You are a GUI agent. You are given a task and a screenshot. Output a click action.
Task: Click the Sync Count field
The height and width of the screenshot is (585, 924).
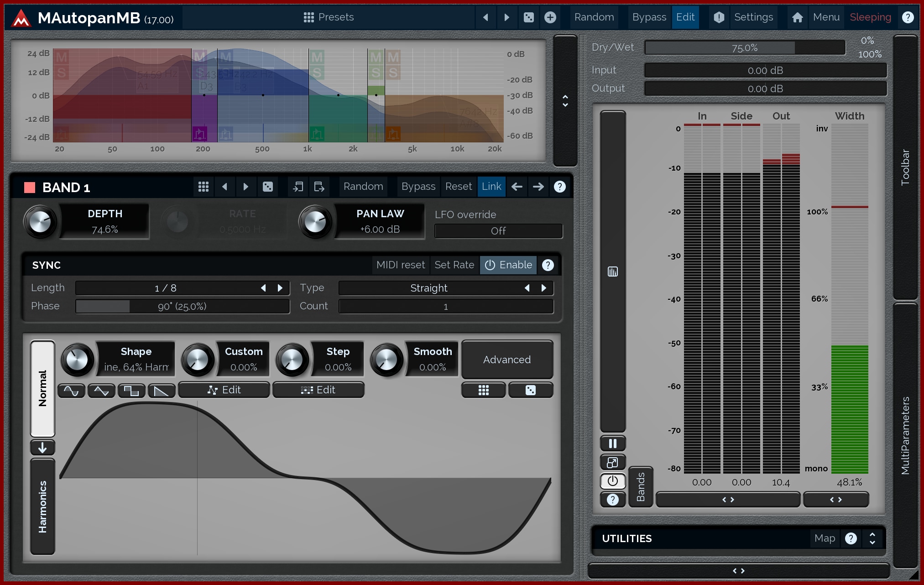[446, 306]
